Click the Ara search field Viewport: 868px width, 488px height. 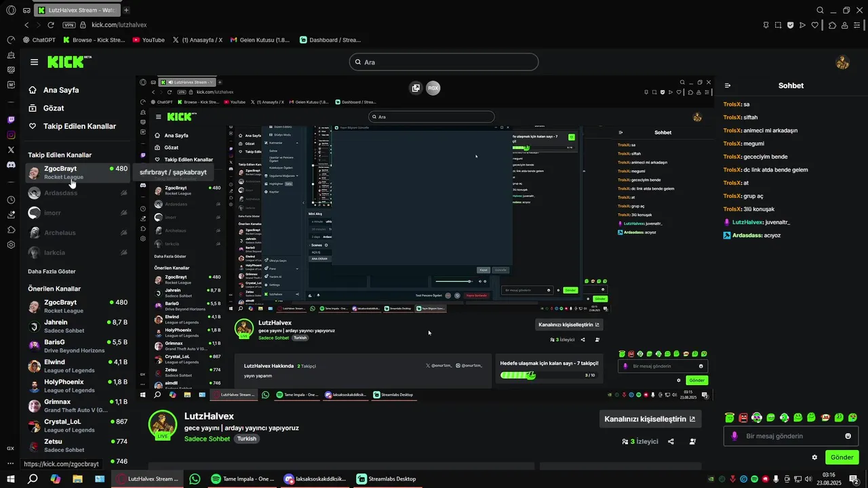pos(443,62)
